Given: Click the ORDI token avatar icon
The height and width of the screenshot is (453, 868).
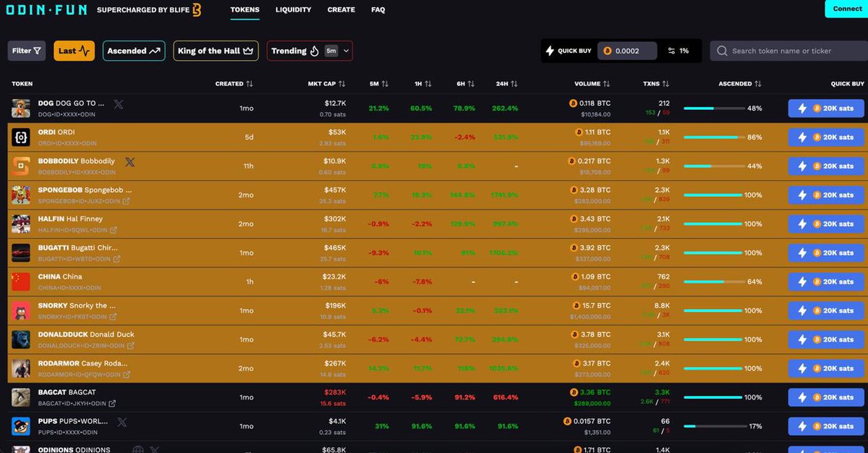Looking at the screenshot, I should (20, 137).
